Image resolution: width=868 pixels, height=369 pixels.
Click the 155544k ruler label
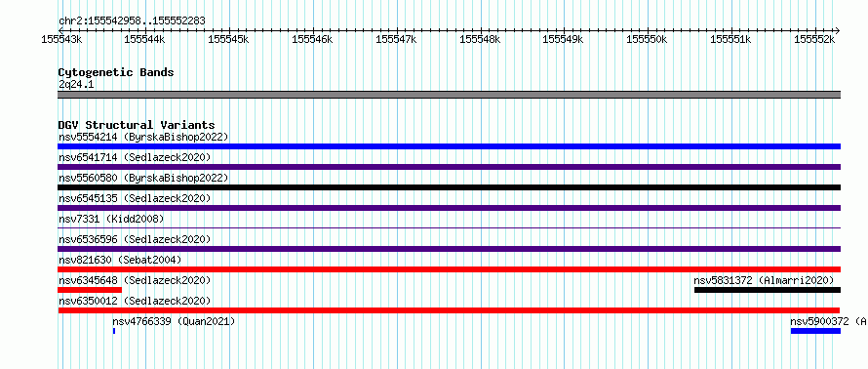pos(144,39)
